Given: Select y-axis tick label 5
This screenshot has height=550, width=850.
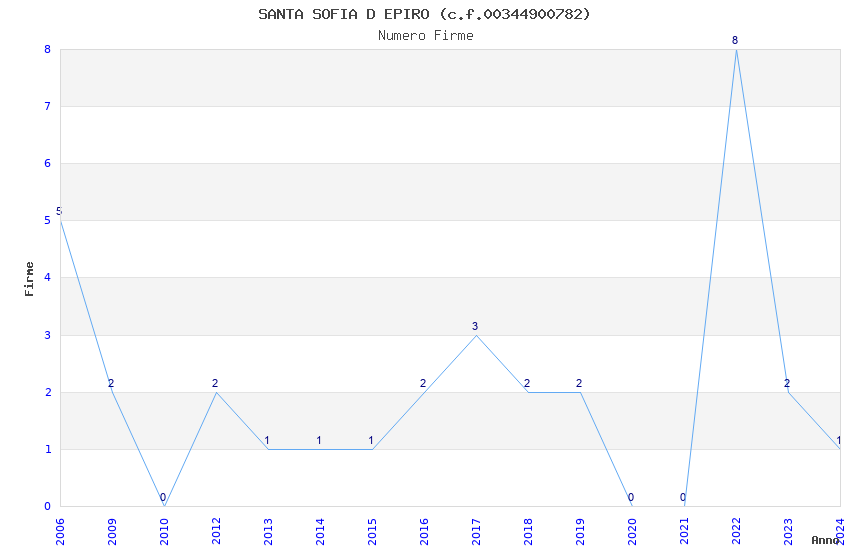Looking at the screenshot, I should (x=48, y=221).
